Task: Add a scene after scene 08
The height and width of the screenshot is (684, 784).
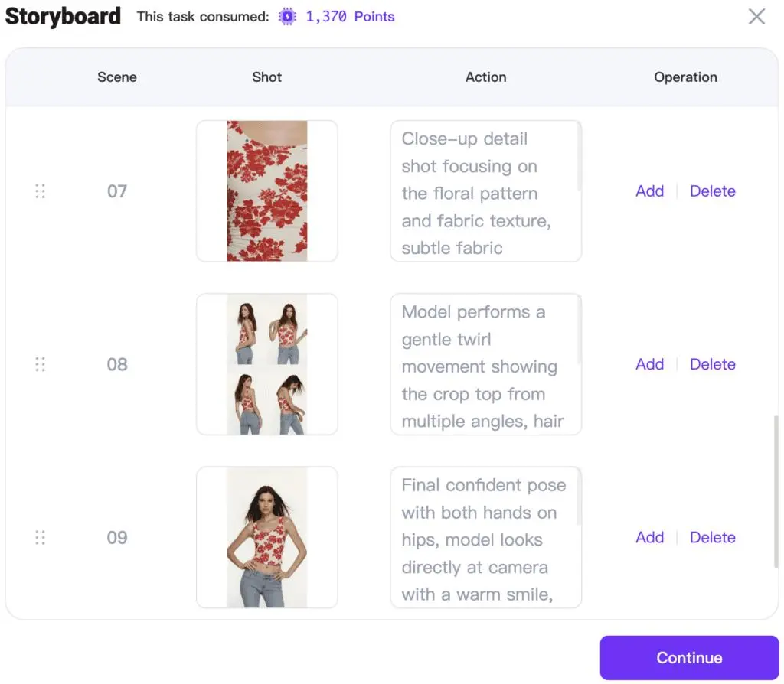Action: 649,364
